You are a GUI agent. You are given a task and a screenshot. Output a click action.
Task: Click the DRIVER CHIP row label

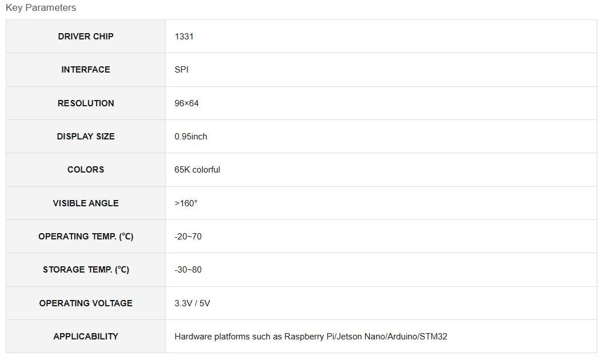pyautogui.click(x=86, y=37)
